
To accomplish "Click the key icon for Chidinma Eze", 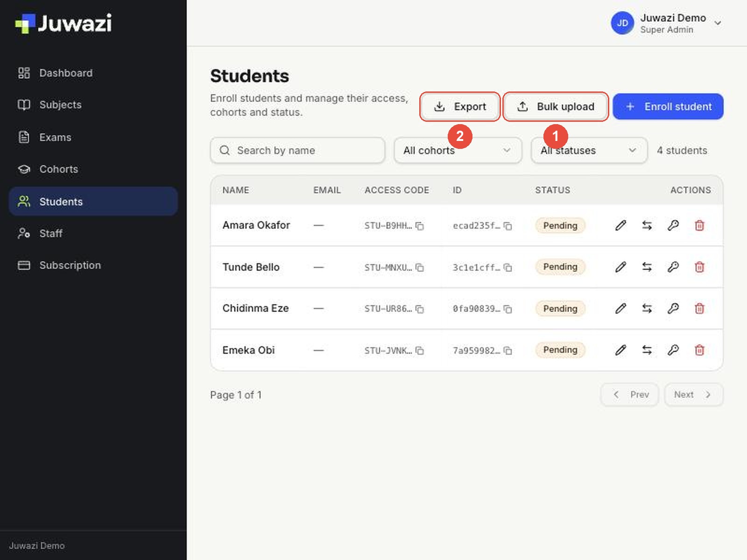I will click(x=673, y=308).
